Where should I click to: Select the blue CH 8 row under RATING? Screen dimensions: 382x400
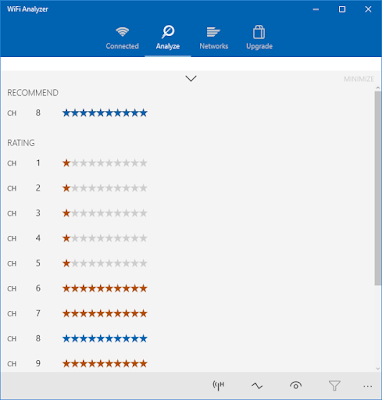click(77, 339)
